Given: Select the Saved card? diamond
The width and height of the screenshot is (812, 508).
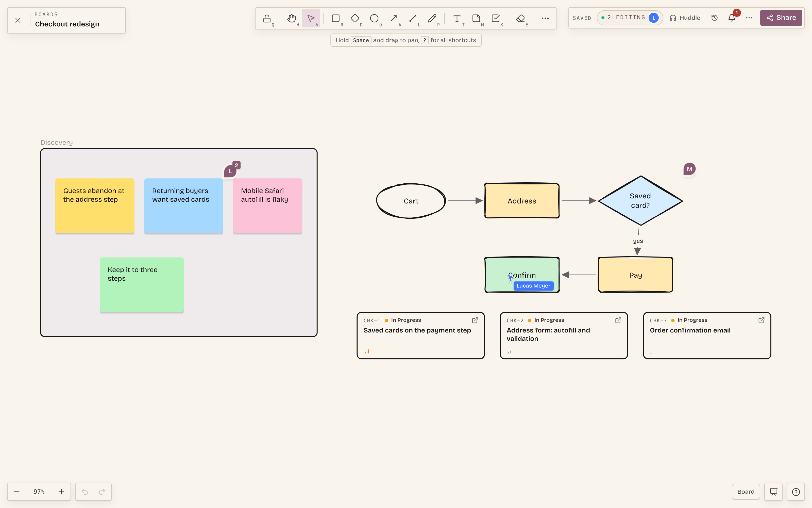Looking at the screenshot, I should click(x=640, y=201).
